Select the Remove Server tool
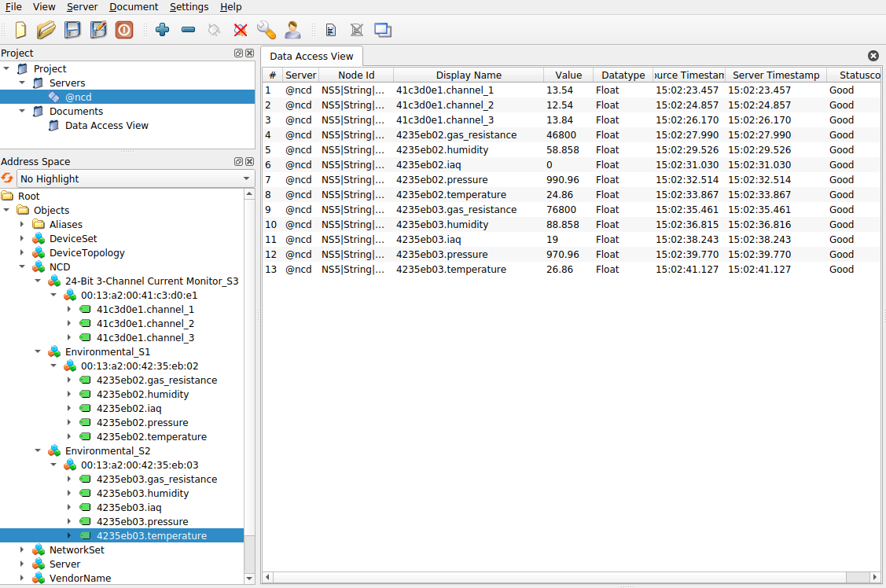 click(188, 30)
